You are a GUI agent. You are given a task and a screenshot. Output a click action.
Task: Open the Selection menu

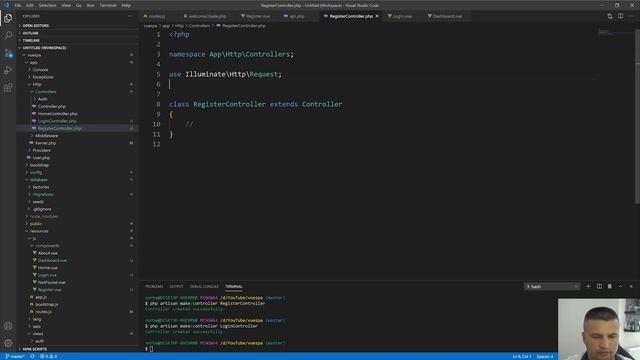47,5
